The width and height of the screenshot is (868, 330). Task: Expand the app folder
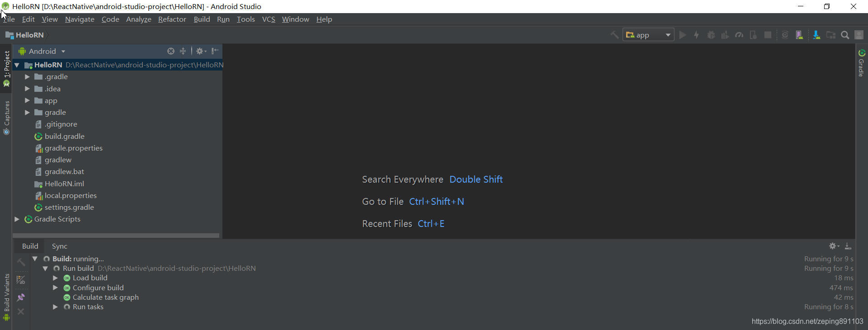pyautogui.click(x=27, y=100)
